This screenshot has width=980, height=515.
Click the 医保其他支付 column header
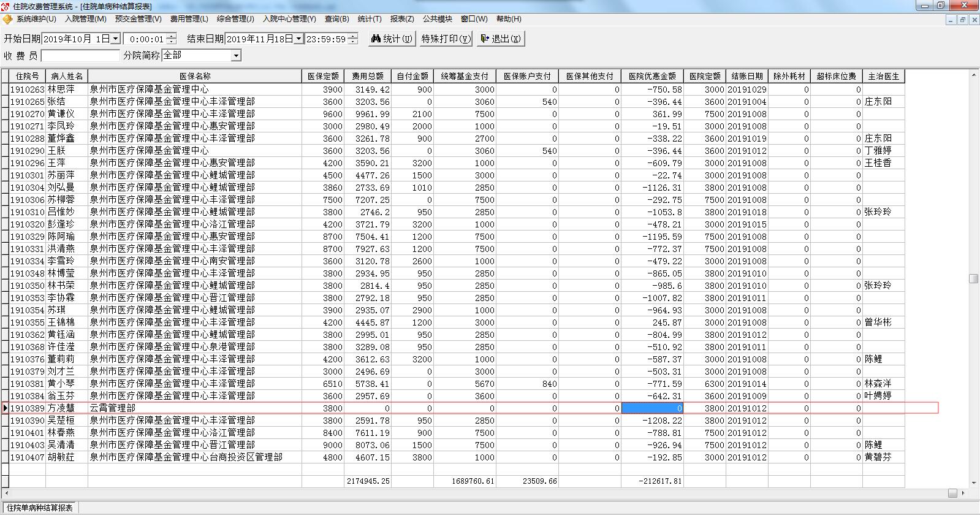coord(590,77)
